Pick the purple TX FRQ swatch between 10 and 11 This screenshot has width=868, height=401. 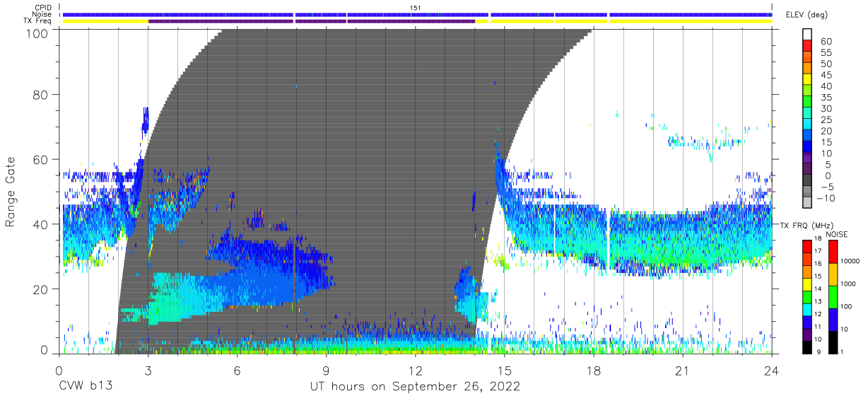click(807, 333)
